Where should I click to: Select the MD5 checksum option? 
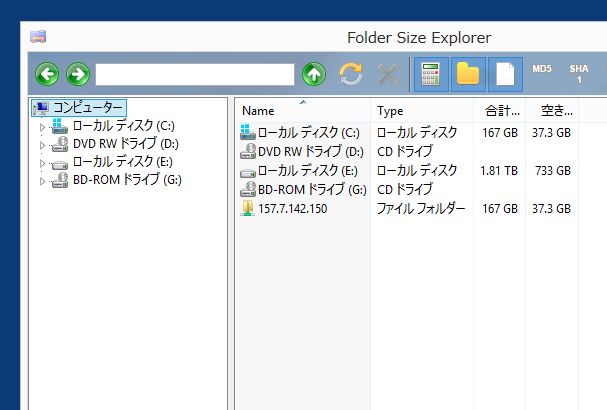pos(542,69)
